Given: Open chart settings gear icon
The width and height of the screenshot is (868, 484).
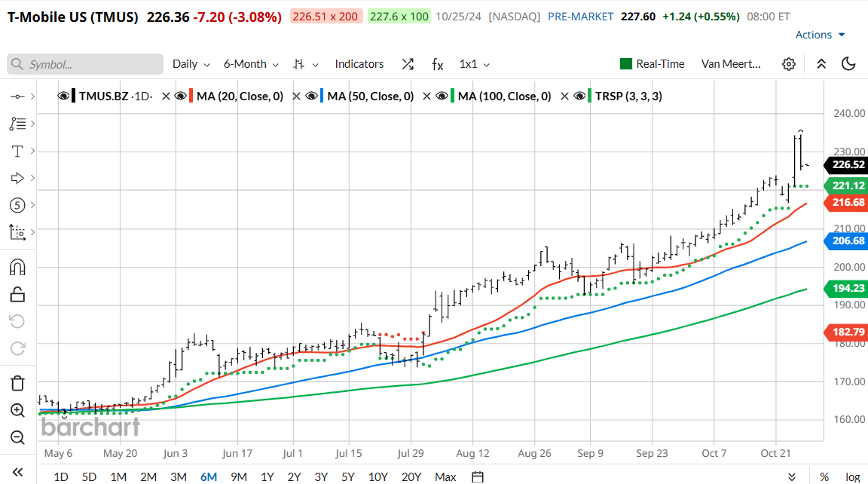Looking at the screenshot, I should click(789, 64).
